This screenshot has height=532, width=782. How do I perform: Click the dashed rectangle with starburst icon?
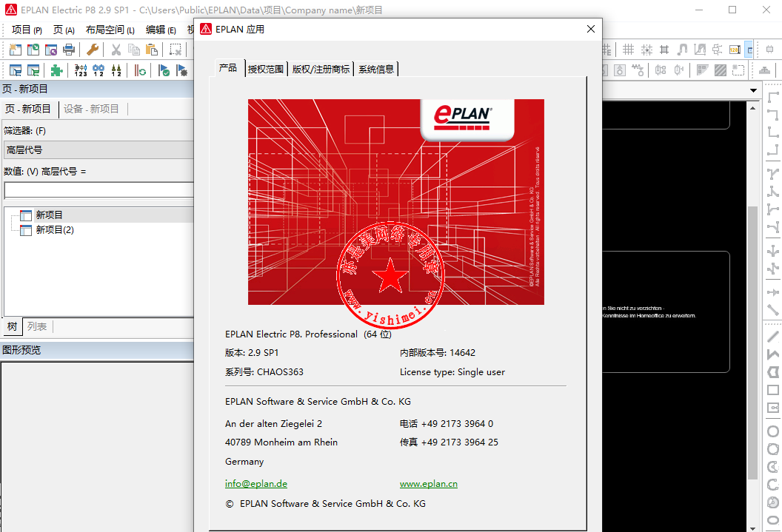pyautogui.click(x=738, y=70)
